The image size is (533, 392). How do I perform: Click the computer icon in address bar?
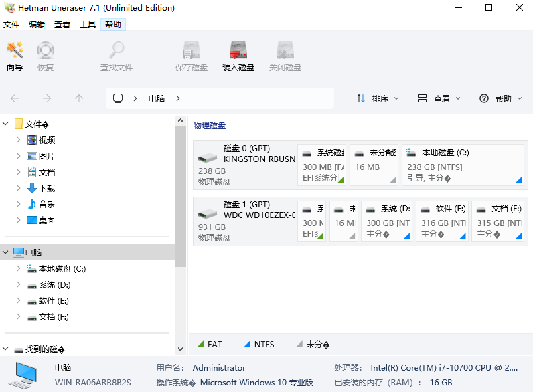pos(118,98)
